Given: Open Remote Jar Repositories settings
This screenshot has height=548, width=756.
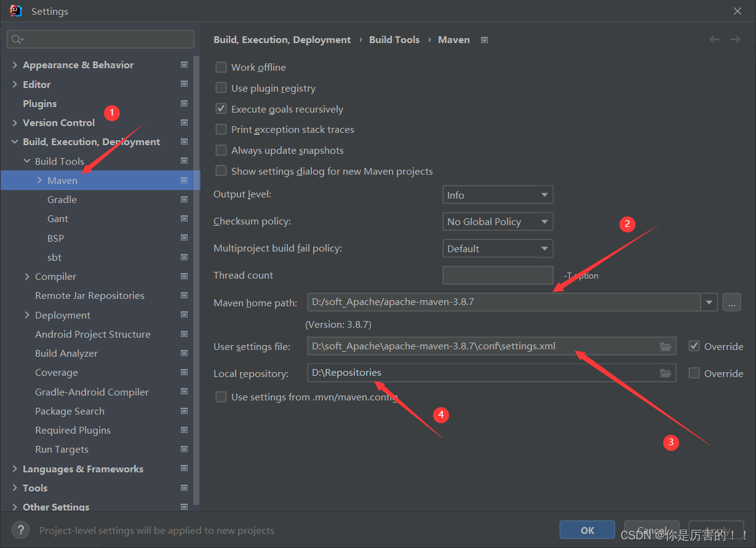Looking at the screenshot, I should click(90, 295).
